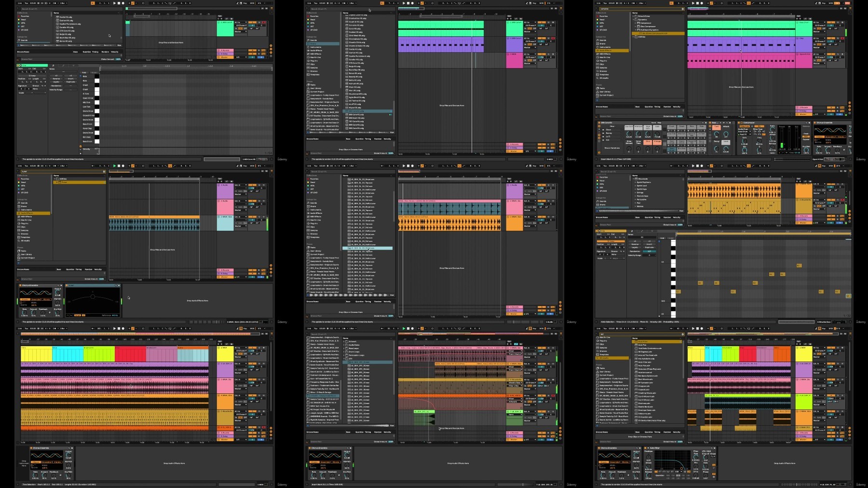Open the Notes tab in middle-right clip view
Viewport: 868px width, 488px height.
[x=632, y=231]
